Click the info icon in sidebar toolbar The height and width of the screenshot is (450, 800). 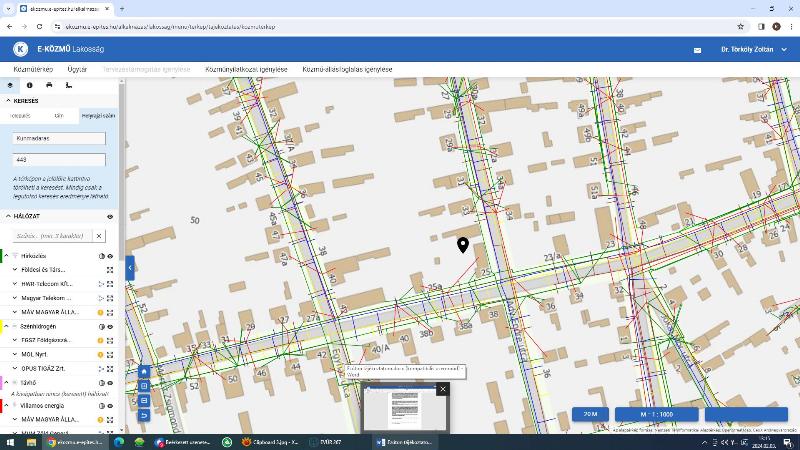pyautogui.click(x=29, y=85)
